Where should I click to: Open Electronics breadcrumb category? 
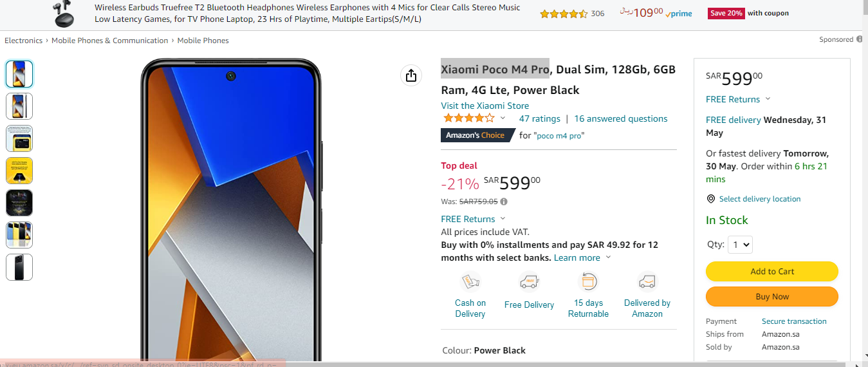point(23,40)
